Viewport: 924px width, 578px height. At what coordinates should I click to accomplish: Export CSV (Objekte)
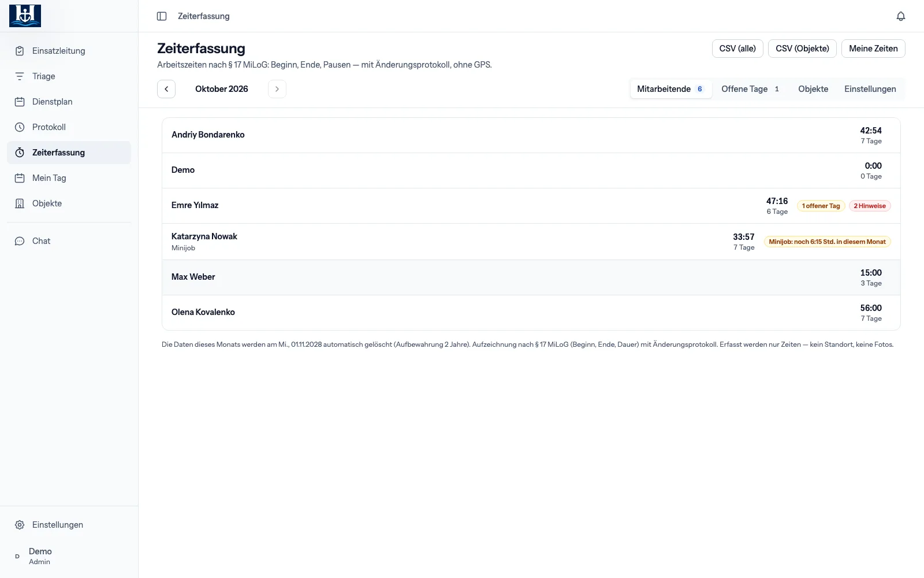point(802,49)
